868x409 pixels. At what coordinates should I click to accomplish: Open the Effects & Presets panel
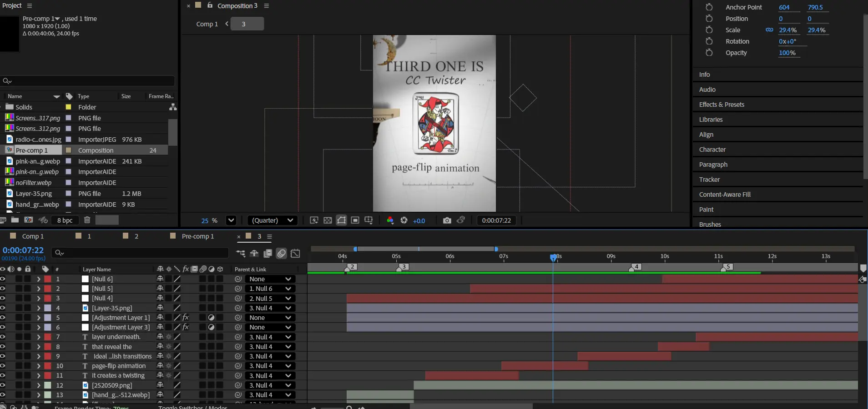(x=722, y=105)
